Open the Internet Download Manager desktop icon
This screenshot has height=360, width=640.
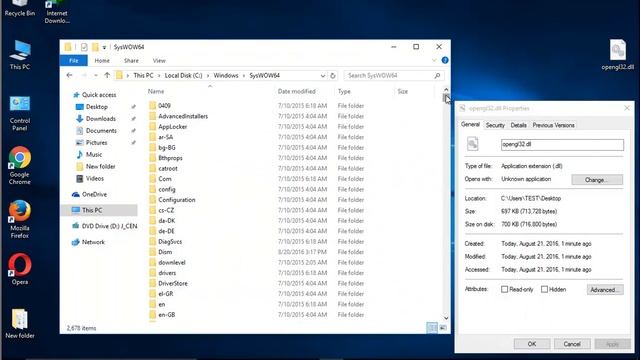click(57, 11)
